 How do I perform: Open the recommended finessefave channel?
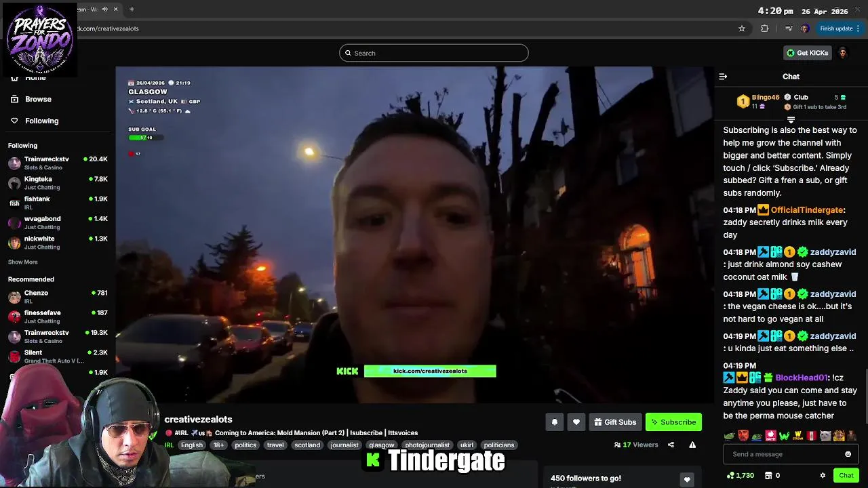tap(58, 317)
